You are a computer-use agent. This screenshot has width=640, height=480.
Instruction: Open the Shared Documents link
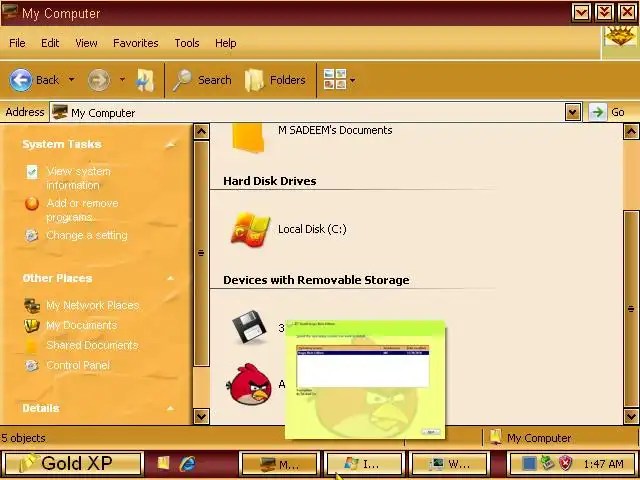tap(92, 345)
